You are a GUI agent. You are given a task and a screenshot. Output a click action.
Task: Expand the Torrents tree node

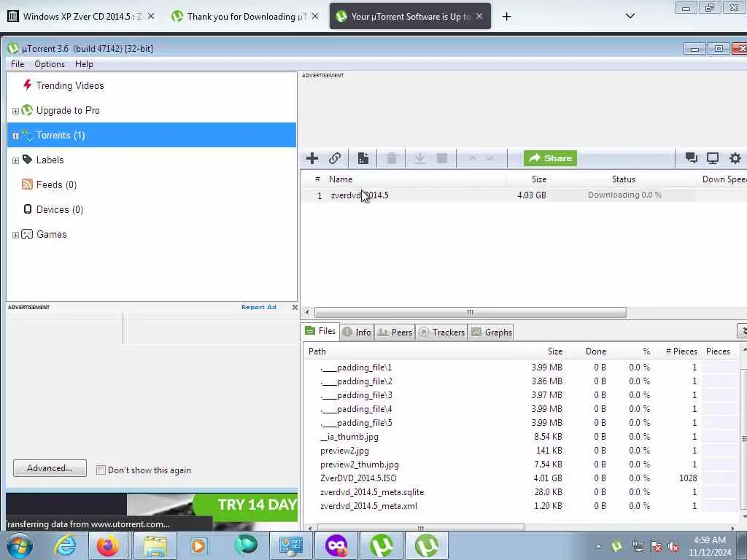15,136
